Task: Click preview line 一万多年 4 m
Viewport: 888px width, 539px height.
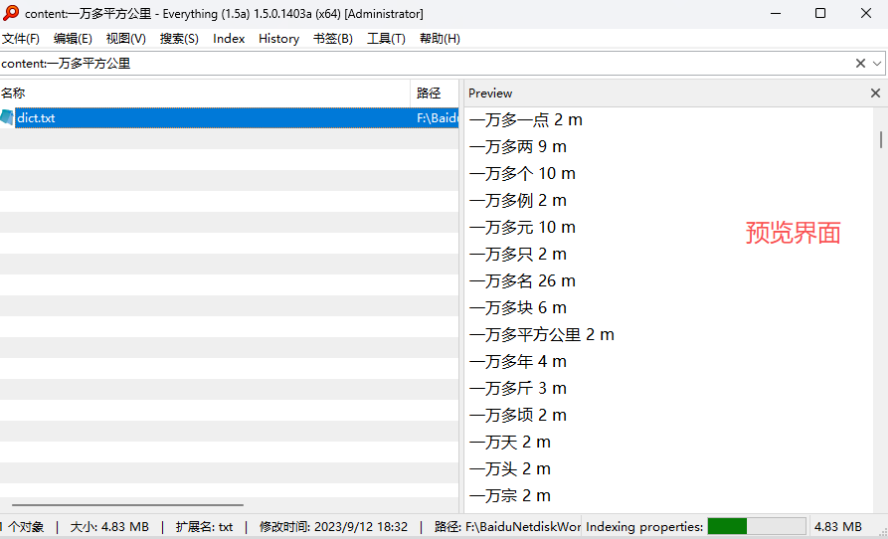Action: (x=518, y=361)
